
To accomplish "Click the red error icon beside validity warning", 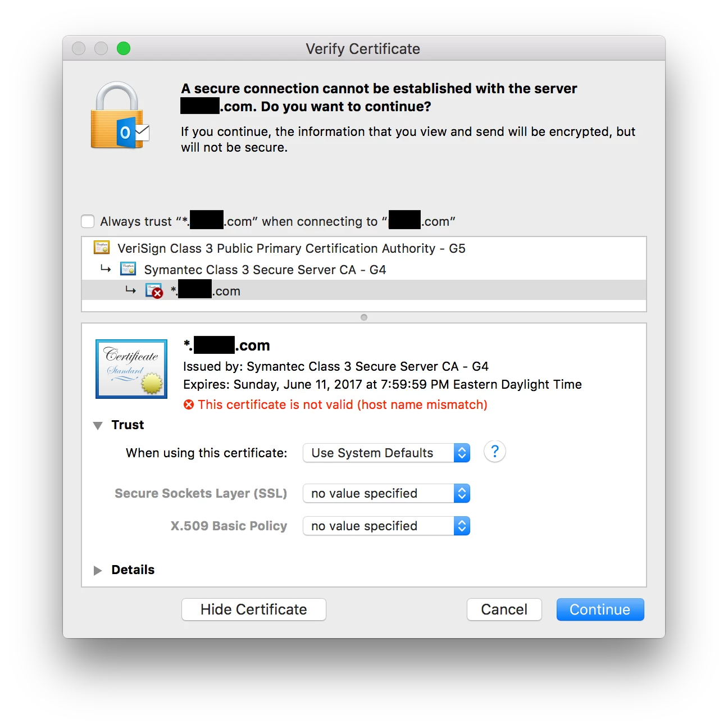I will (x=189, y=404).
